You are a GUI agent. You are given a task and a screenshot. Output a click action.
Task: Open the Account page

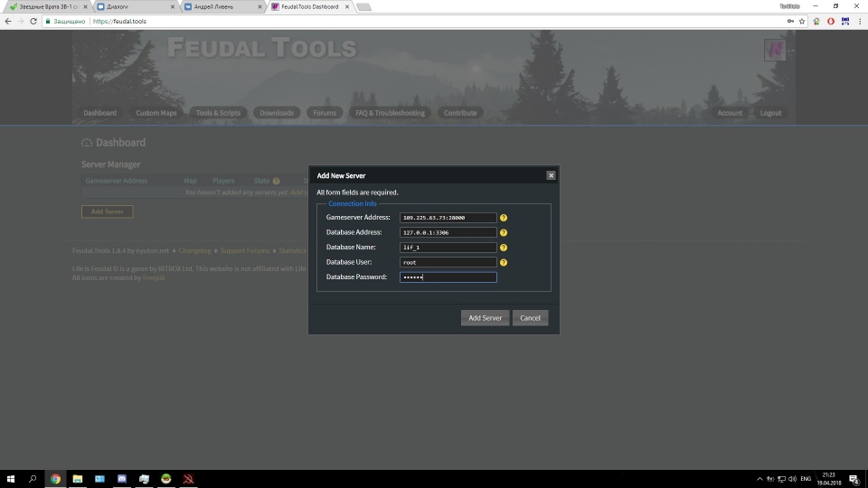[x=730, y=113]
